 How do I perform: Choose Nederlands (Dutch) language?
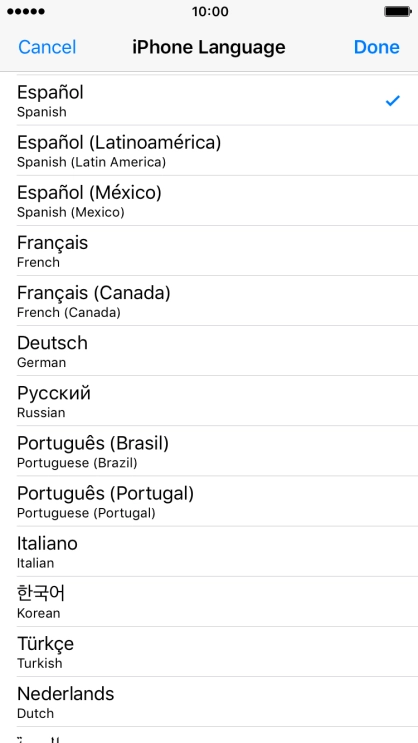pos(209,702)
